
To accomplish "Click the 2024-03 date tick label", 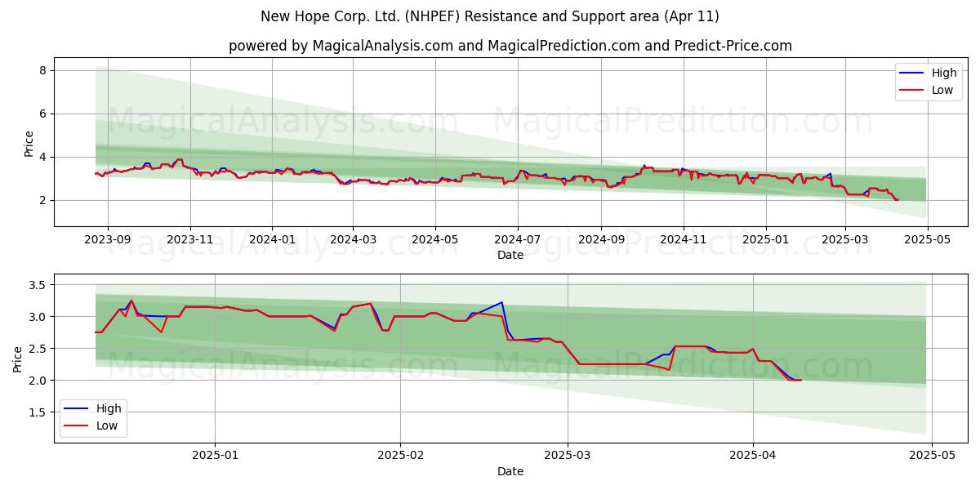I will coord(353,241).
